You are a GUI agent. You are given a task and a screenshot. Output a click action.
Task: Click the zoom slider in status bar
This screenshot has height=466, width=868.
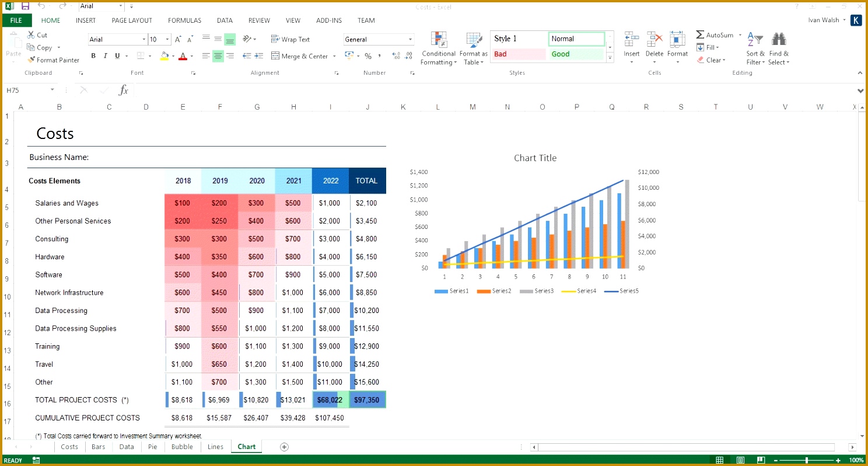click(x=807, y=461)
